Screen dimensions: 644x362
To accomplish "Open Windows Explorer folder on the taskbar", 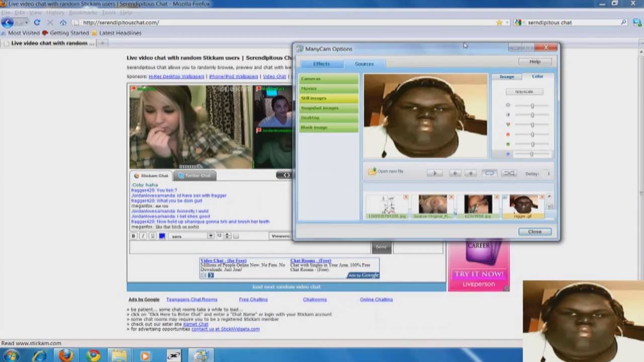I will 119,355.
